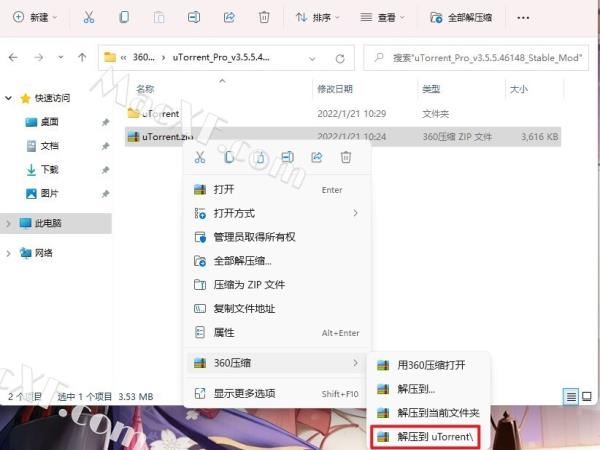Go up one folder level arrow
The image size is (600, 450).
click(x=82, y=57)
